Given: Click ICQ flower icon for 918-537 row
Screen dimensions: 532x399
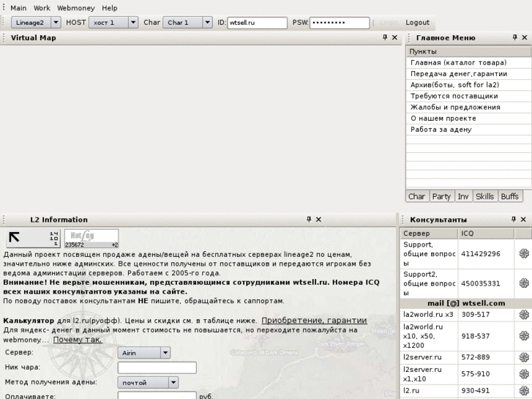Looking at the screenshot, I should pyautogui.click(x=524, y=336).
